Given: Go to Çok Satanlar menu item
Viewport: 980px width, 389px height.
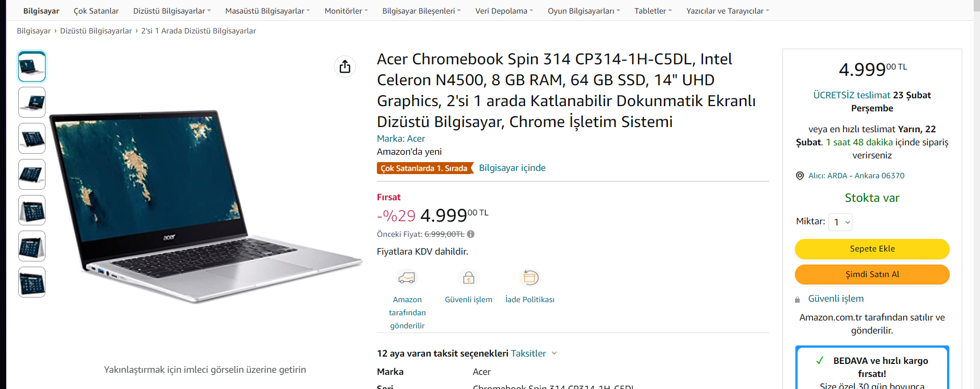Looking at the screenshot, I should click(x=96, y=11).
